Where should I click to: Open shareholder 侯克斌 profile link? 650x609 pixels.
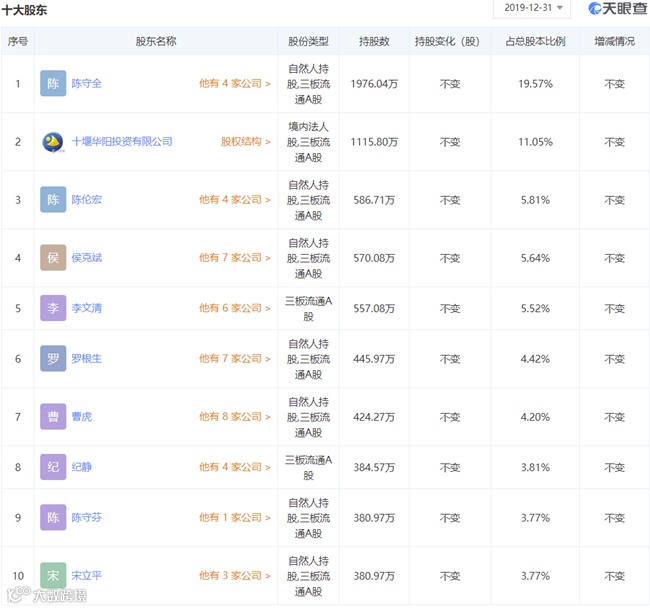point(87,257)
